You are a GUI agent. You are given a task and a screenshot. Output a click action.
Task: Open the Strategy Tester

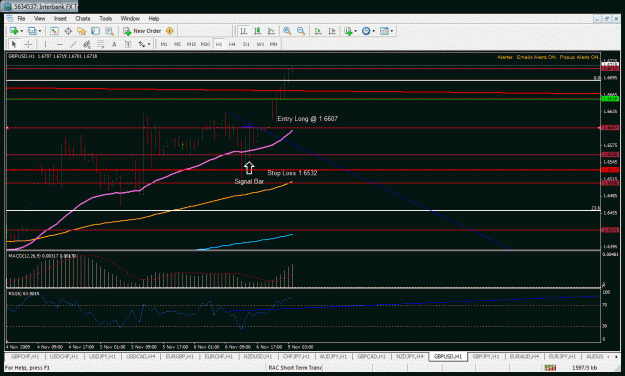coord(109,31)
